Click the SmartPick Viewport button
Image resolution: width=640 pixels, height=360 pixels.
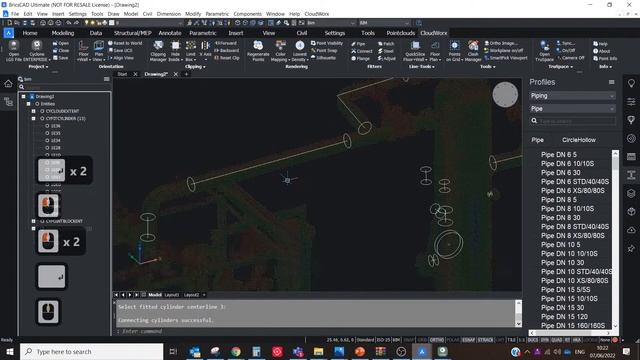(506, 58)
